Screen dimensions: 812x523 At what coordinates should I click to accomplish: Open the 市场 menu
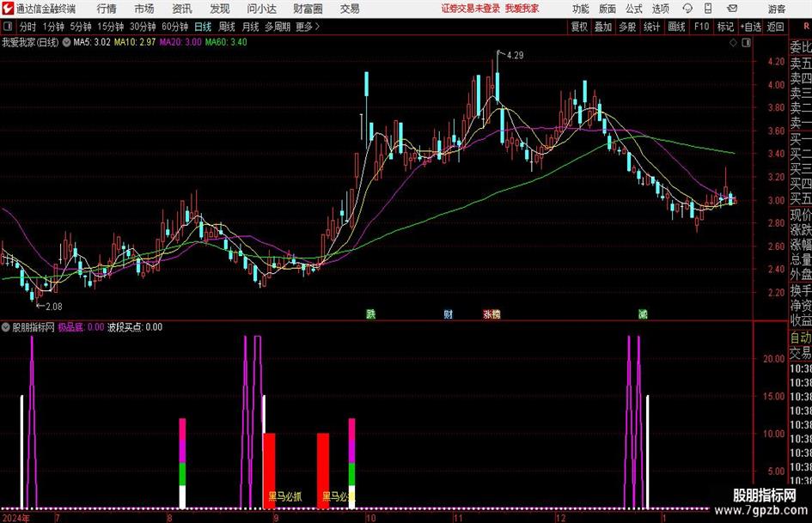[144, 9]
